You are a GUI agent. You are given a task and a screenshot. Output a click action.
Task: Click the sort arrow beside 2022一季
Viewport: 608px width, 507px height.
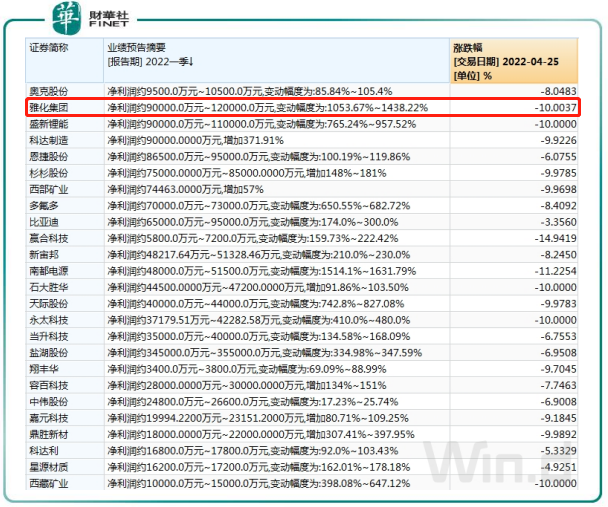coord(191,62)
